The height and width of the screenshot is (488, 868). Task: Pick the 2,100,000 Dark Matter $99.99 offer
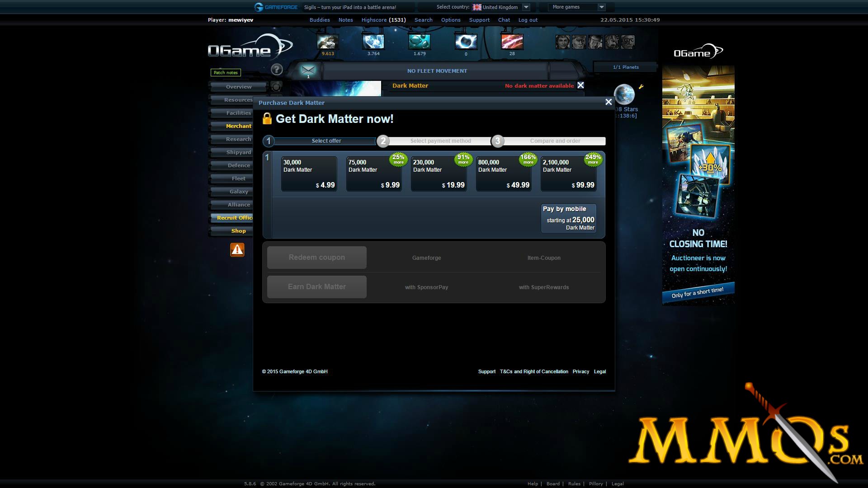[x=569, y=174]
